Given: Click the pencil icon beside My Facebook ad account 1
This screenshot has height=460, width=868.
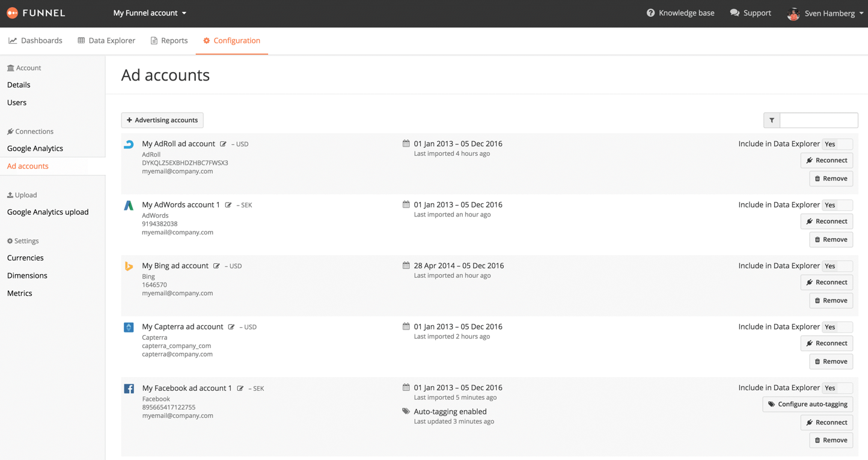Looking at the screenshot, I should [x=240, y=388].
